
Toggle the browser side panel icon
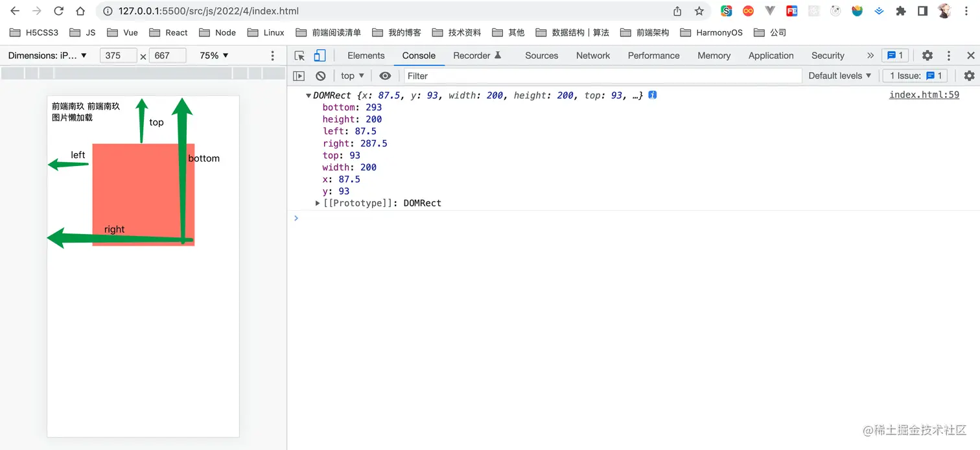(922, 11)
